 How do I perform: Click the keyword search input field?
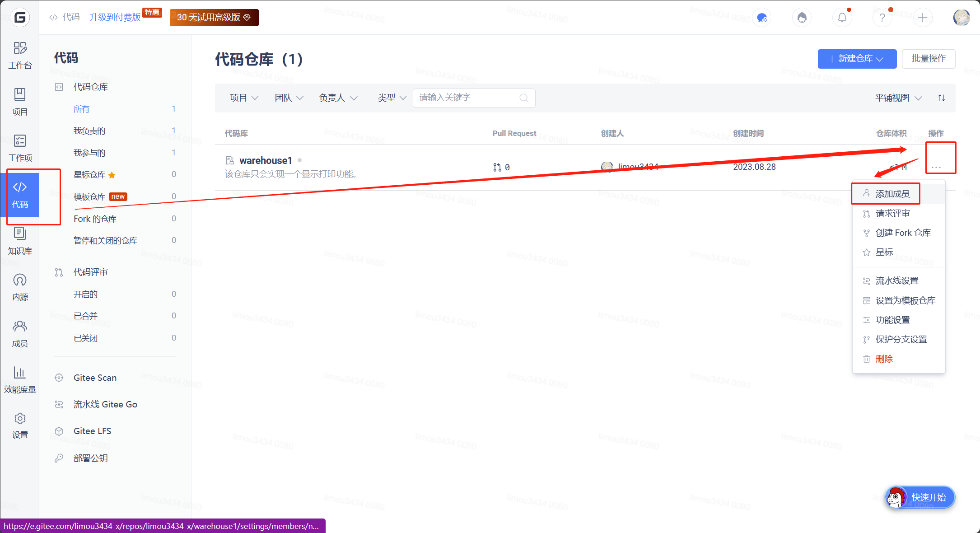[x=467, y=98]
